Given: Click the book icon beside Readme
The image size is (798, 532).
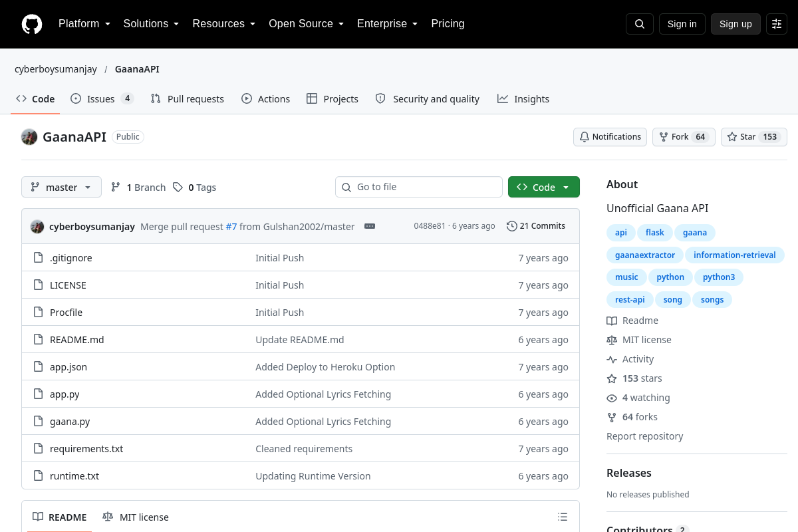Looking at the screenshot, I should [x=612, y=321].
